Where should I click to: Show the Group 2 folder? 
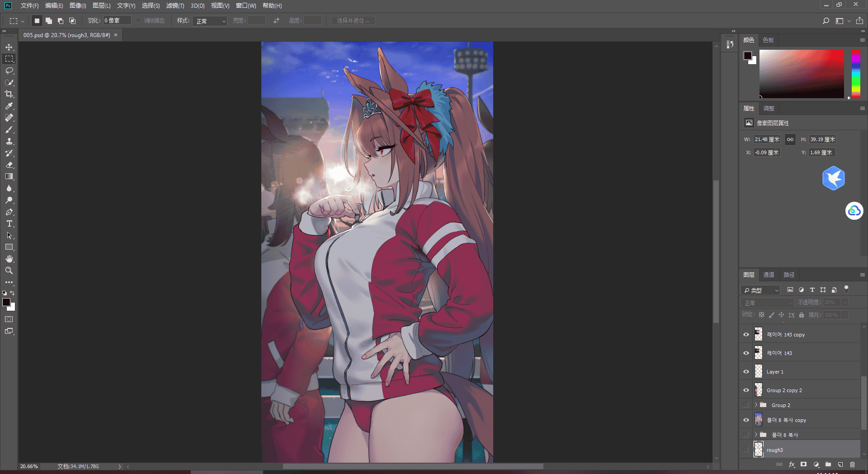click(x=746, y=405)
